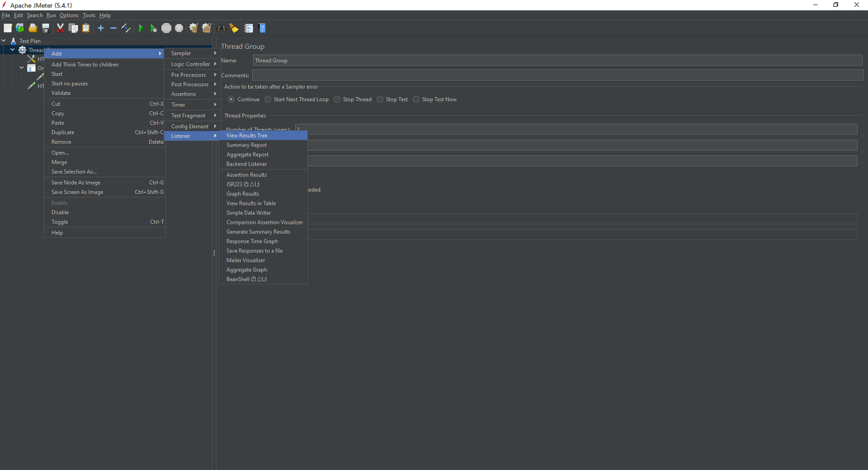
Task: Choose Save Responses to a file
Action: [263, 251]
